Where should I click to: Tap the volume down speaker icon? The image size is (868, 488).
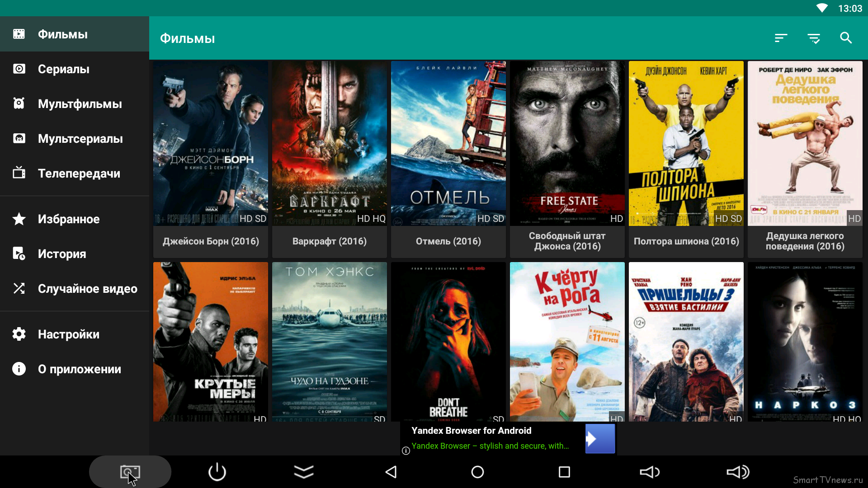[x=650, y=472]
